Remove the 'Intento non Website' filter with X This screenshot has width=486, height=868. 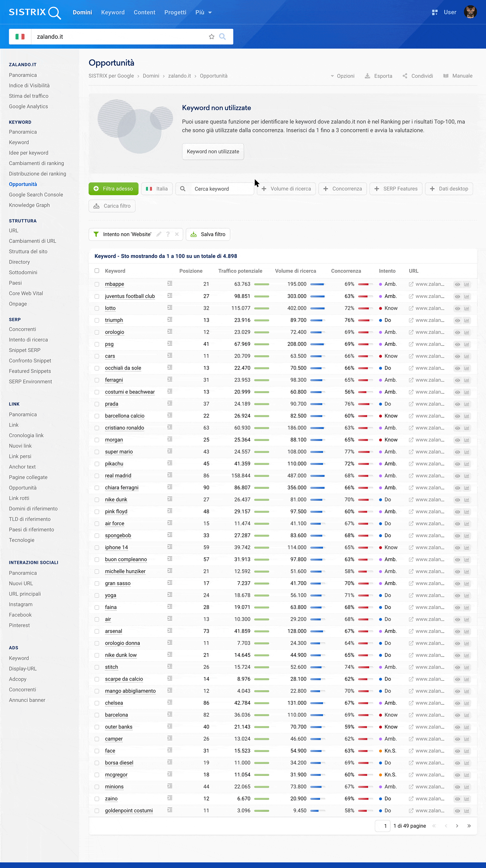177,234
